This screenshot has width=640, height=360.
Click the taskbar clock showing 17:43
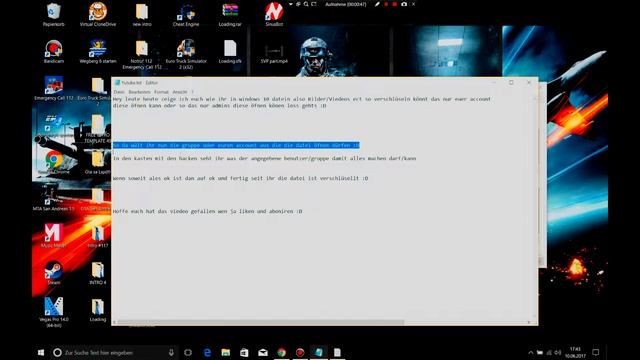575,352
